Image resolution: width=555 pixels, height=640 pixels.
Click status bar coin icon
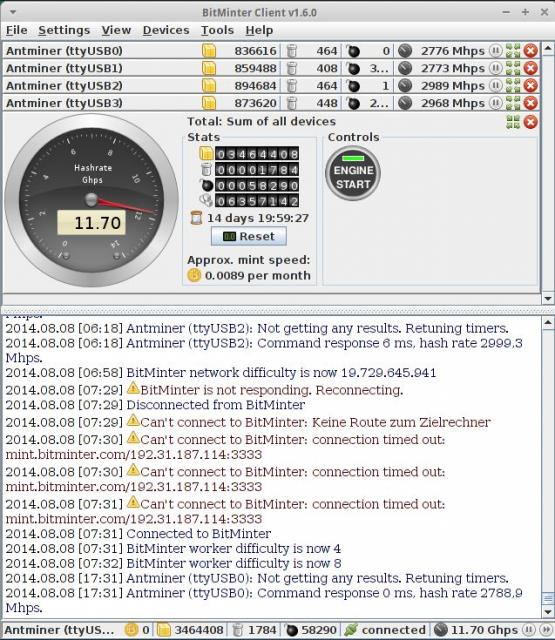click(x=131, y=630)
